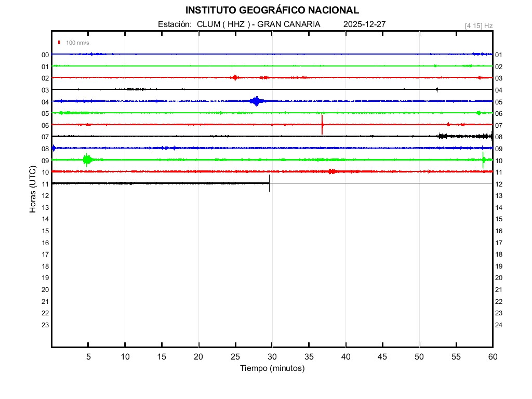This screenshot has height=399, width=532.
Task: Click the 24 hour label on the right axis
Action: pyautogui.click(x=499, y=325)
